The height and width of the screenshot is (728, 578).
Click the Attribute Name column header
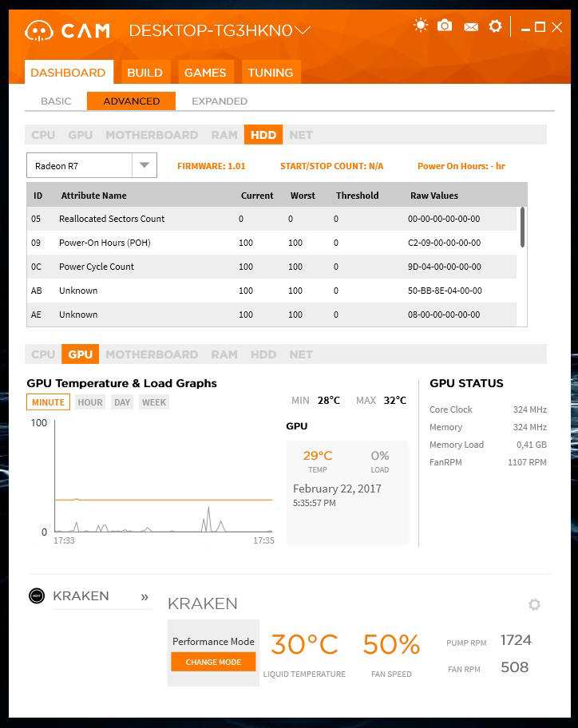coord(93,196)
